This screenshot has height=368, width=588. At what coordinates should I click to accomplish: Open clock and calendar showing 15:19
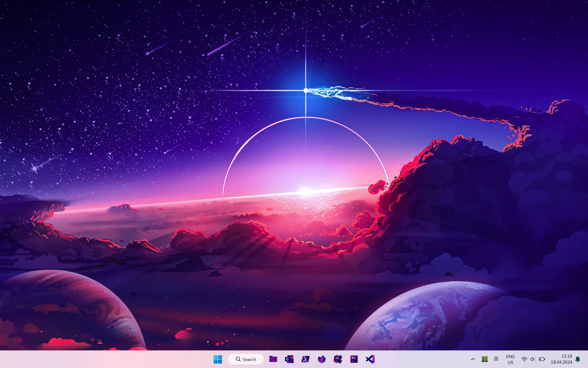[561, 359]
